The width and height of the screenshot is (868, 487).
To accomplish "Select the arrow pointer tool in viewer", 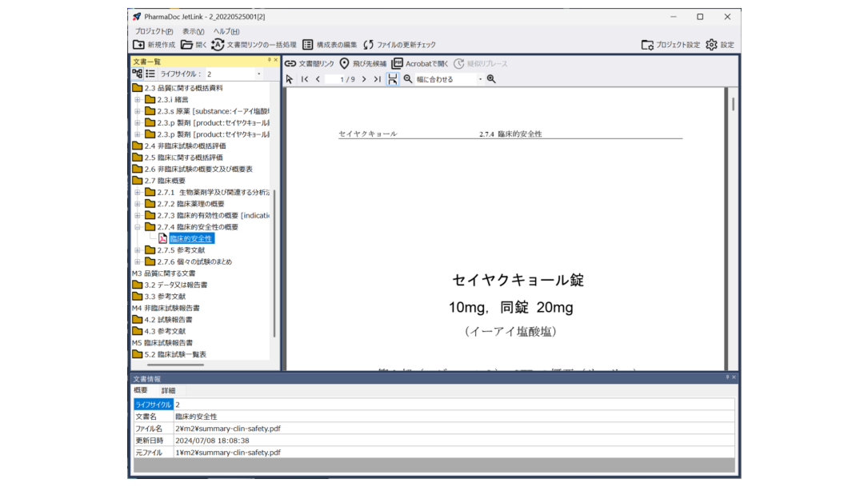I will click(x=290, y=79).
